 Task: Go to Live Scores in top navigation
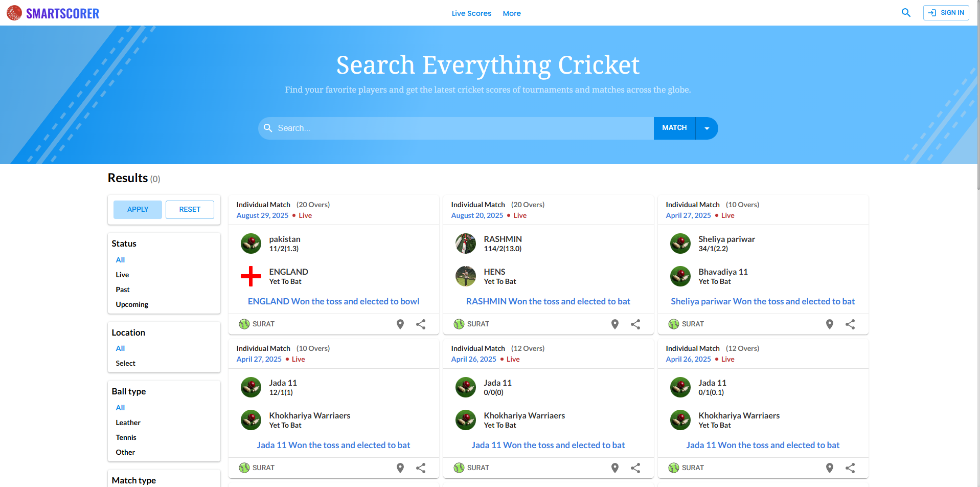471,13
